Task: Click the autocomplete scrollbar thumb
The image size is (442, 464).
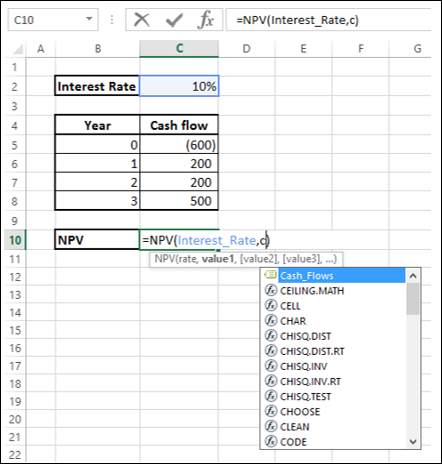Action: 413,299
